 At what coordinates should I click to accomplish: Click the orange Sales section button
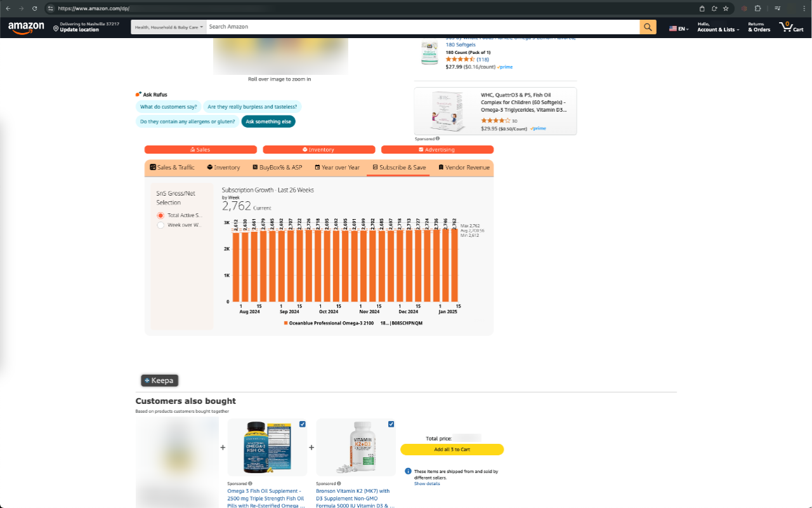pyautogui.click(x=200, y=150)
